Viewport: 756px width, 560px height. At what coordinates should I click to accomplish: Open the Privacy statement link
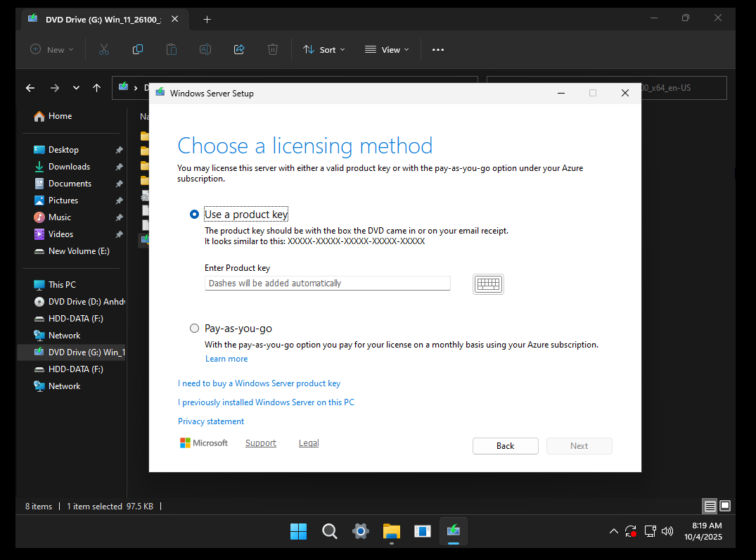point(211,421)
